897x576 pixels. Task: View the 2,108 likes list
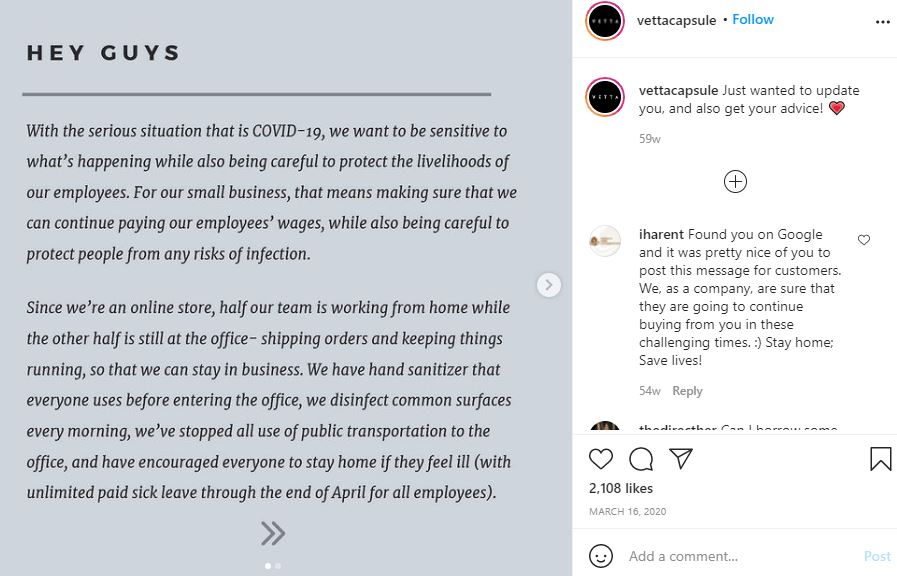[x=620, y=488]
